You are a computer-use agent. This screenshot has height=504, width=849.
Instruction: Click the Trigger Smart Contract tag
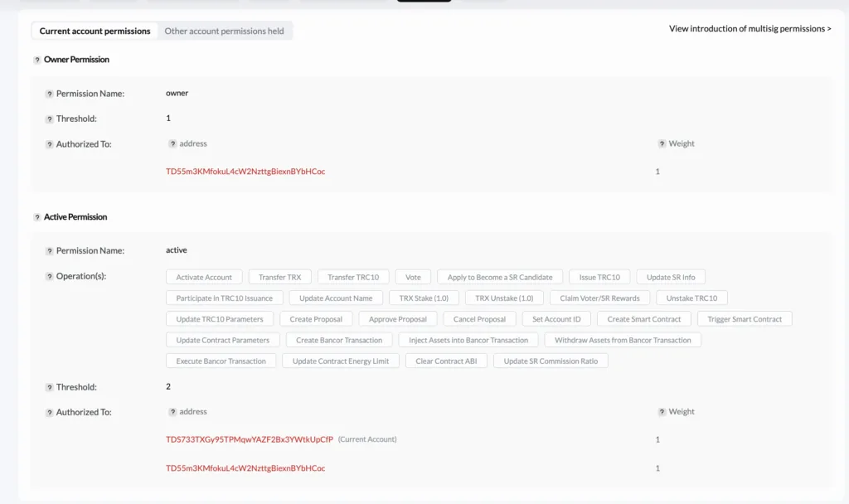coord(745,319)
